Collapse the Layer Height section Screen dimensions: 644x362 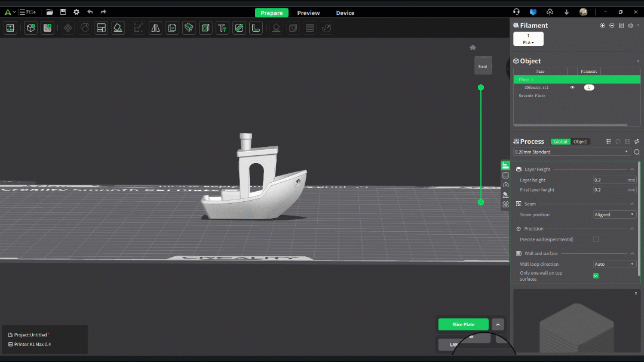(x=632, y=169)
